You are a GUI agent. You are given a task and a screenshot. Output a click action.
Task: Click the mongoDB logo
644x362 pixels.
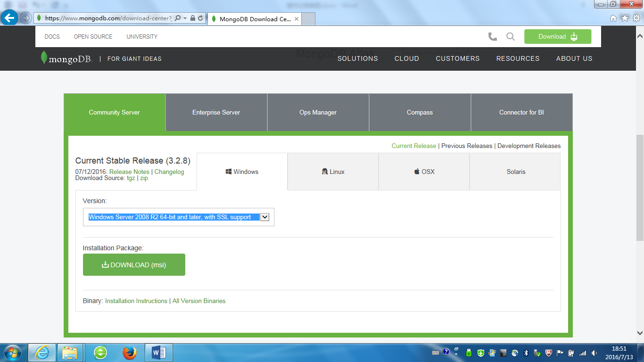pyautogui.click(x=66, y=58)
